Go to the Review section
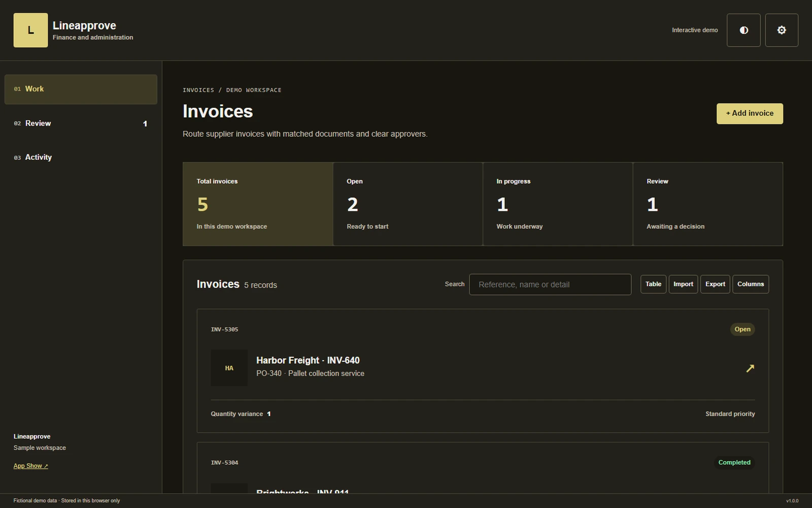The image size is (812, 508). pos(81,123)
